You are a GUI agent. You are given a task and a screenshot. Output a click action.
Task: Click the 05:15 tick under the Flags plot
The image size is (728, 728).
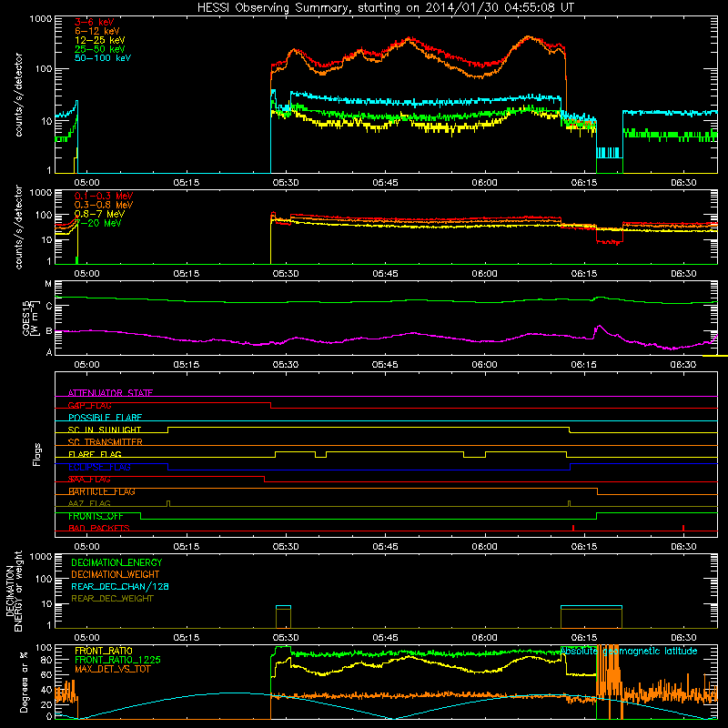pyautogui.click(x=187, y=547)
